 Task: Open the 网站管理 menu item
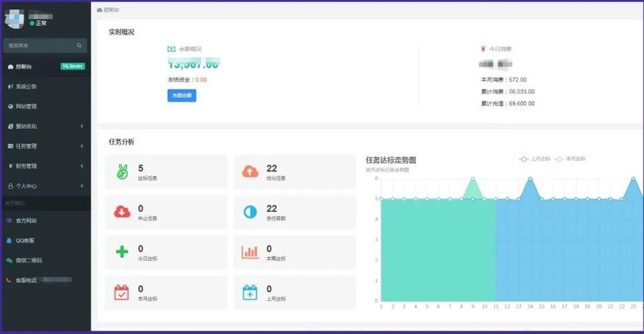26,106
